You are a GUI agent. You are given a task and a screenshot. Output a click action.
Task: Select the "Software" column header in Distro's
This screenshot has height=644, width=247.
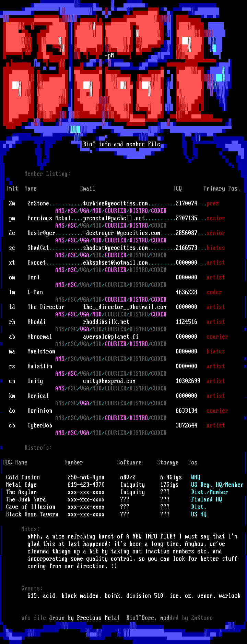(129, 463)
